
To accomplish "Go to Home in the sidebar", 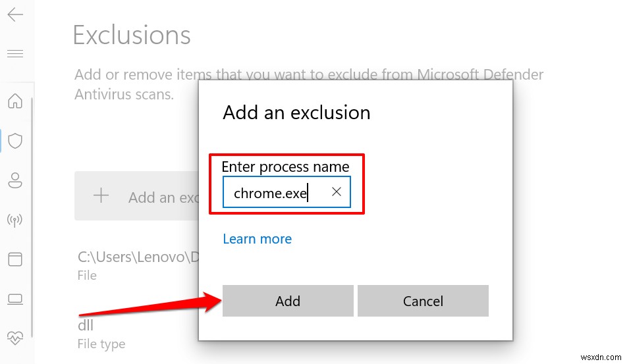I will 14,101.
